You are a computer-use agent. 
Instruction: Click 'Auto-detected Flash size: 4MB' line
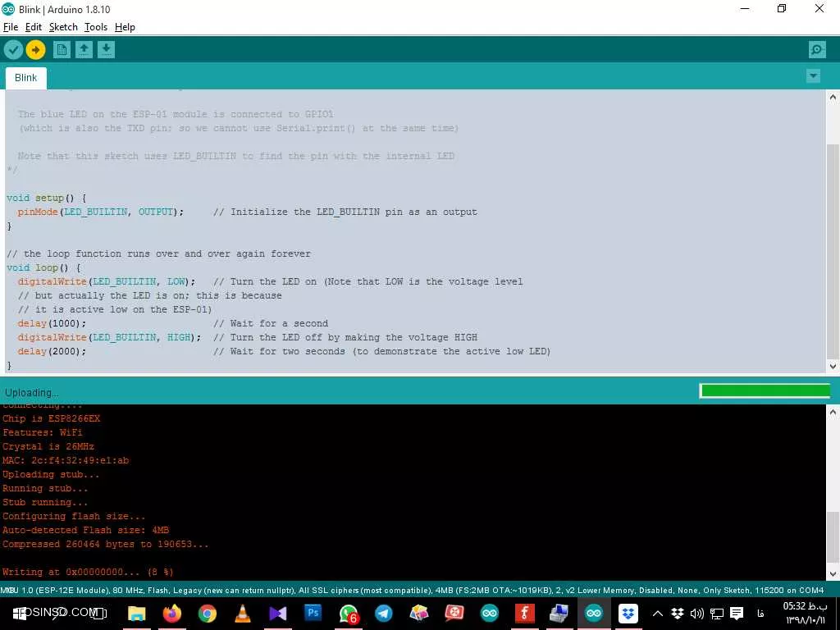[85, 530]
